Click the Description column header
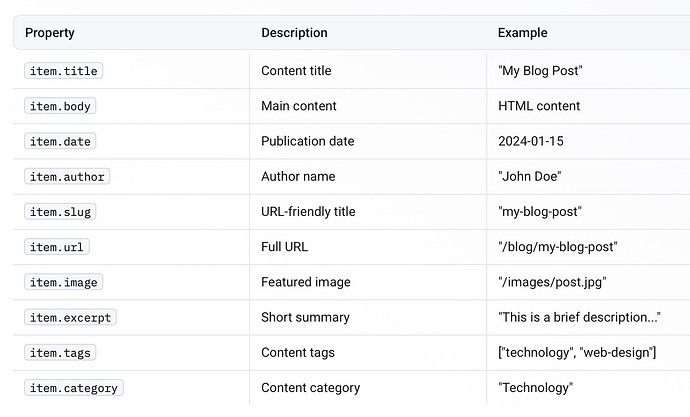 click(x=294, y=33)
